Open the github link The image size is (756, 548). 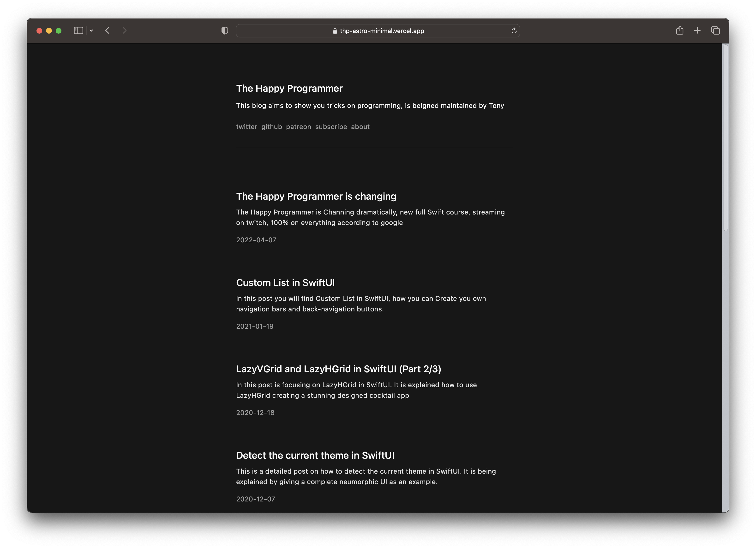271,127
